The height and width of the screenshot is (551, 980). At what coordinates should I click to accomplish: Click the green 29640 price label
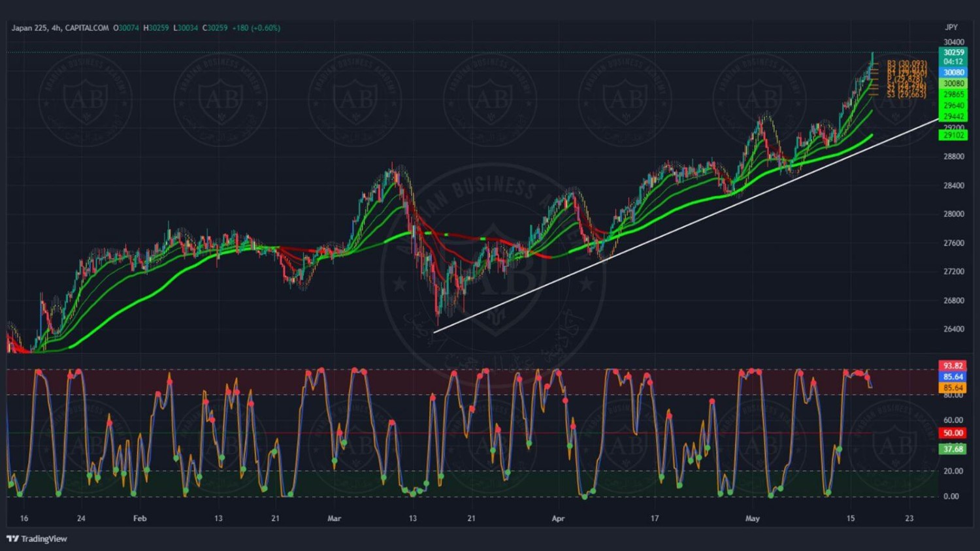coord(953,106)
